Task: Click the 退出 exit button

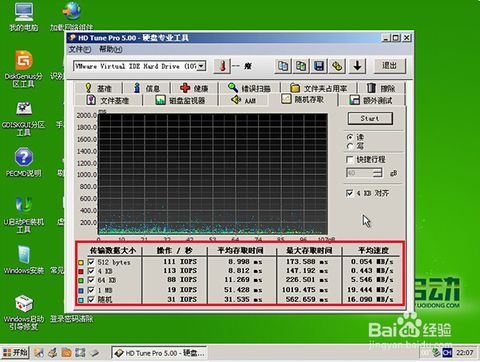Action: pos(389,66)
